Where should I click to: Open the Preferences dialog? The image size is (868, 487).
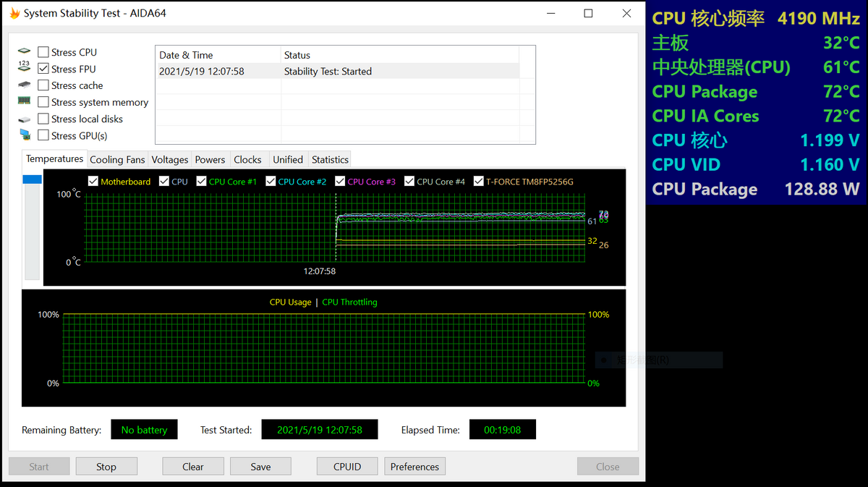414,467
